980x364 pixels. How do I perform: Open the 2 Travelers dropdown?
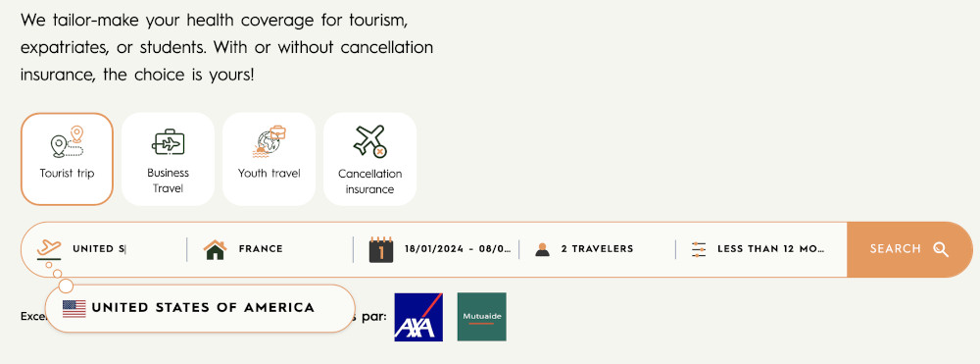597,249
